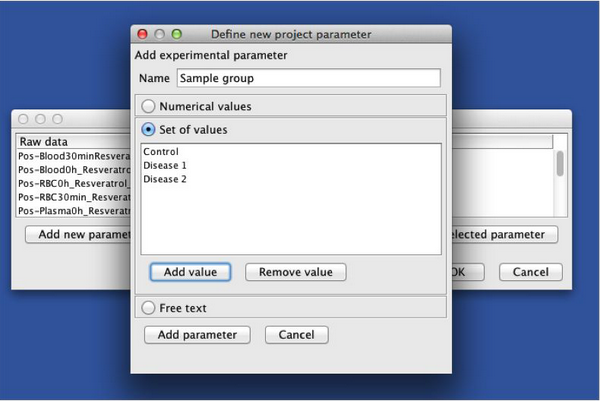Select the Pos-RBC0h_Resveratrol row

click(x=73, y=183)
